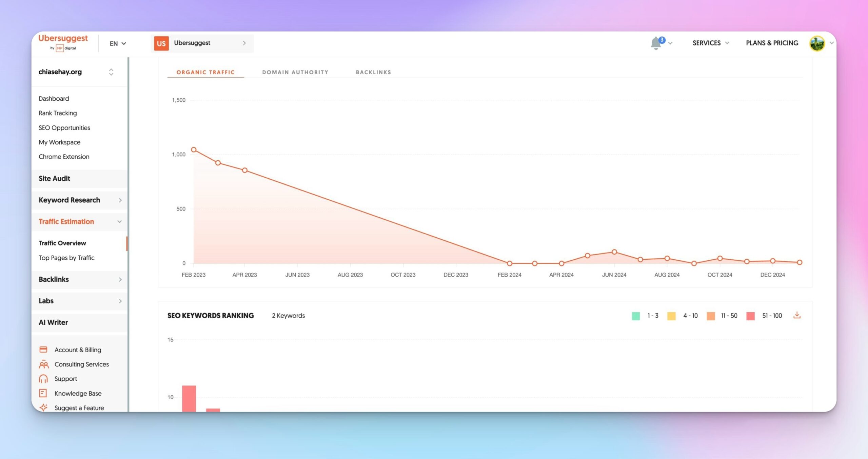Open Dashboard in the sidebar
868x459 pixels.
click(54, 99)
